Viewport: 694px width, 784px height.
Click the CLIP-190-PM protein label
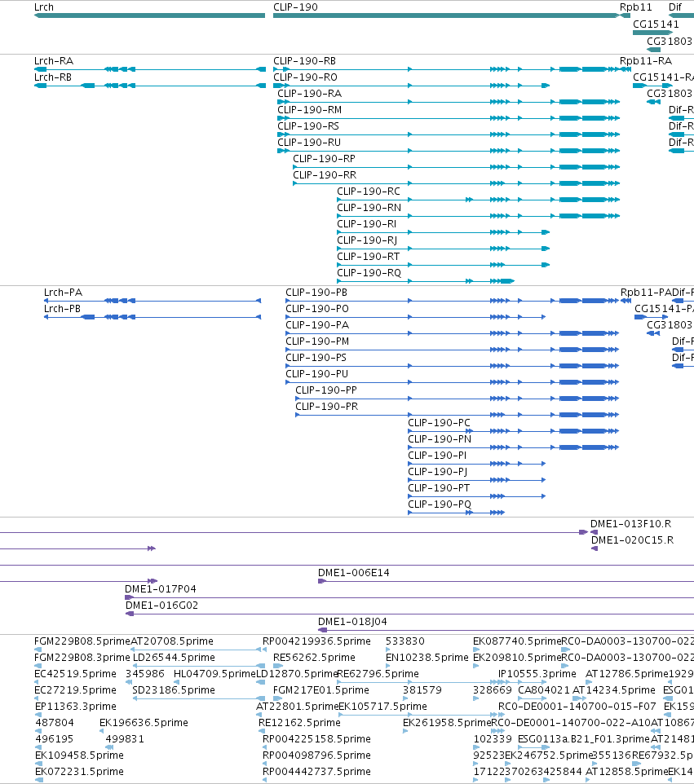317,341
